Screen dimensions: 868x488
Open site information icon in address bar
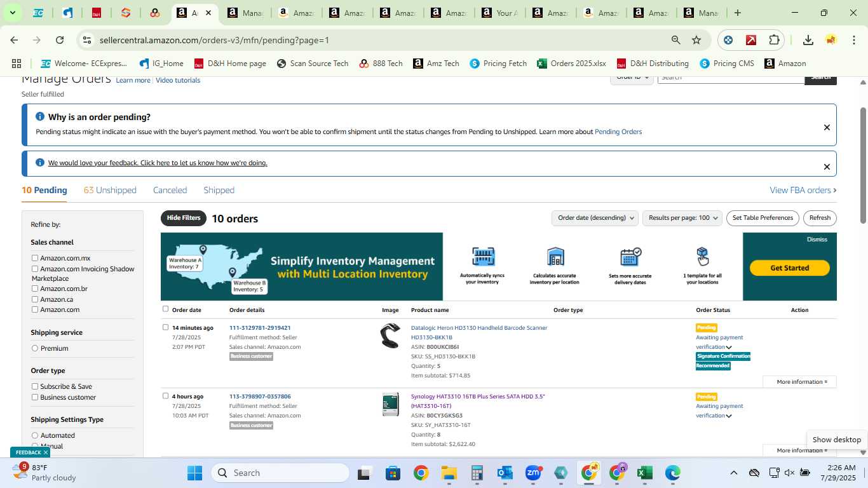pos(86,40)
